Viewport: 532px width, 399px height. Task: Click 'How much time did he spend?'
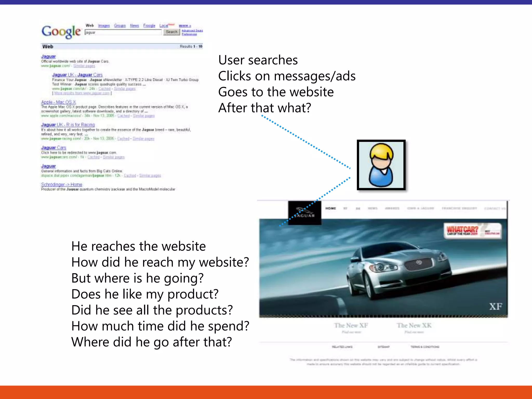point(160,326)
